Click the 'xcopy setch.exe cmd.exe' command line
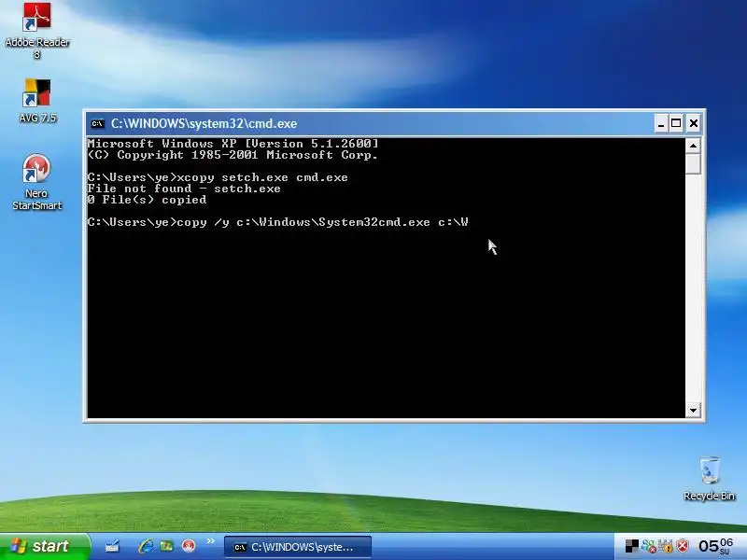Image resolution: width=747 pixels, height=560 pixels. tap(218, 177)
